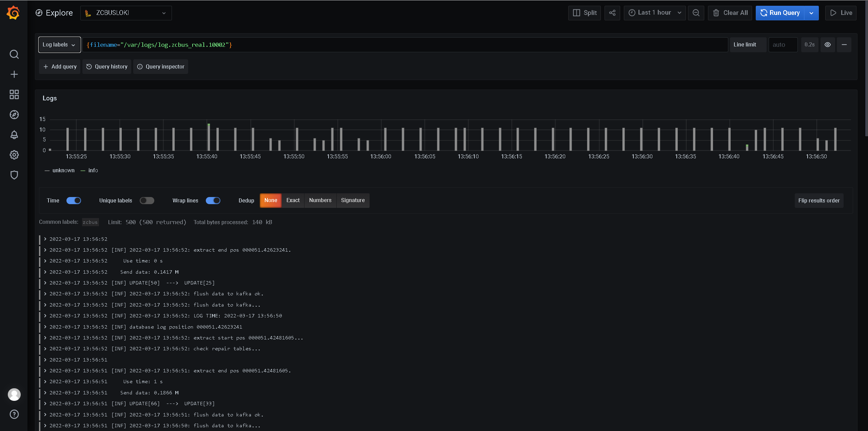Select the Exact dedup option

(293, 200)
